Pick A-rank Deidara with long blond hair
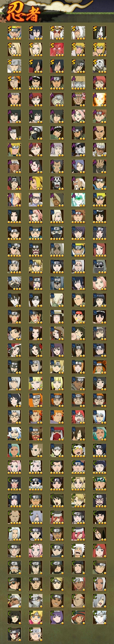Viewport: 114px width, 644px height. (35, 183)
